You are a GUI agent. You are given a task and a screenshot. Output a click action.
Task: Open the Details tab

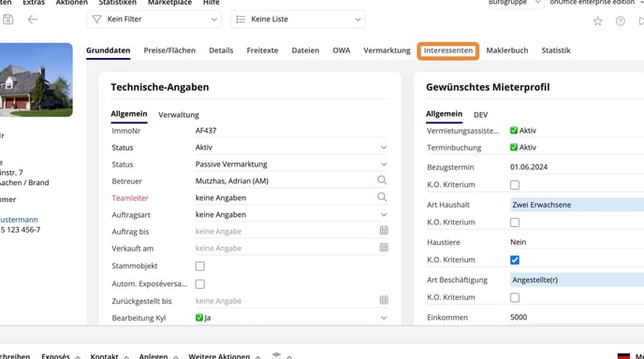[221, 50]
